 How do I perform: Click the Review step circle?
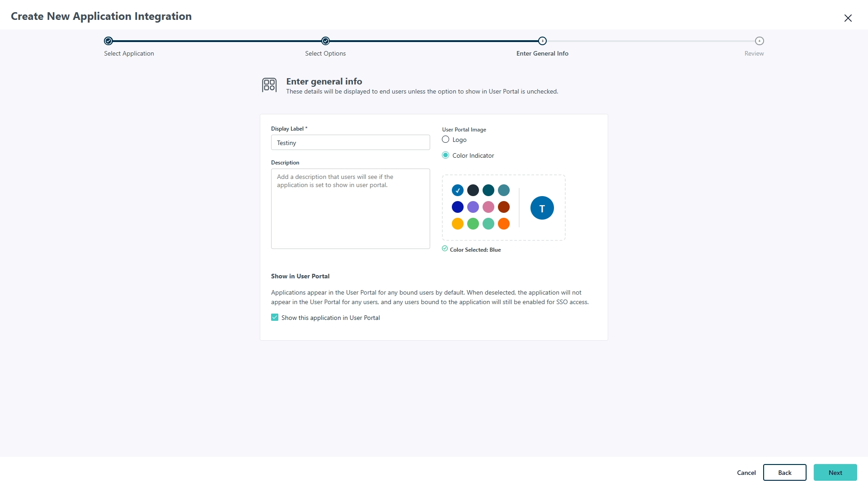coord(759,41)
